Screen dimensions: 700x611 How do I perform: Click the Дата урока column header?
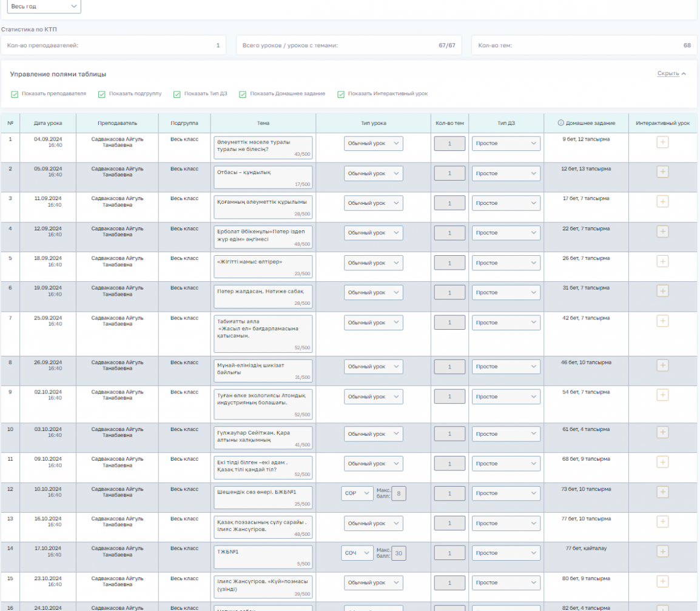tap(48, 123)
